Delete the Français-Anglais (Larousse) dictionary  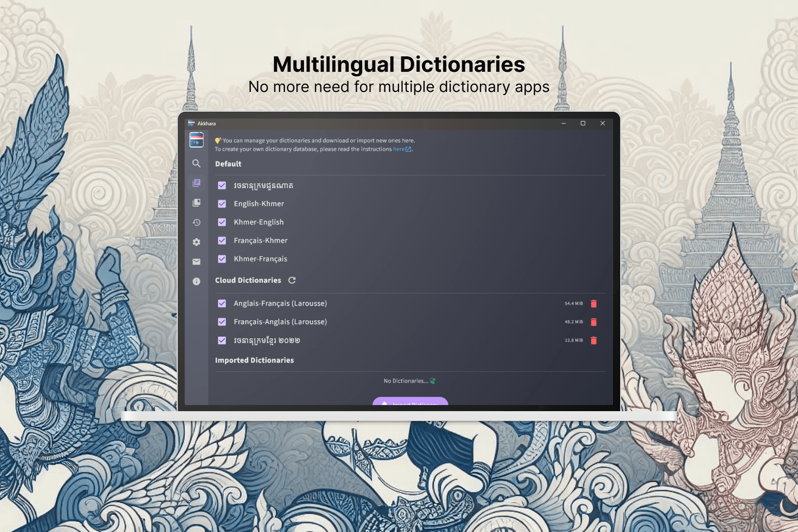click(x=594, y=322)
